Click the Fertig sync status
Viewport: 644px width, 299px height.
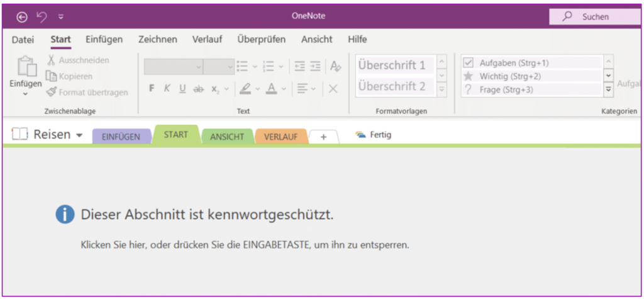click(374, 135)
